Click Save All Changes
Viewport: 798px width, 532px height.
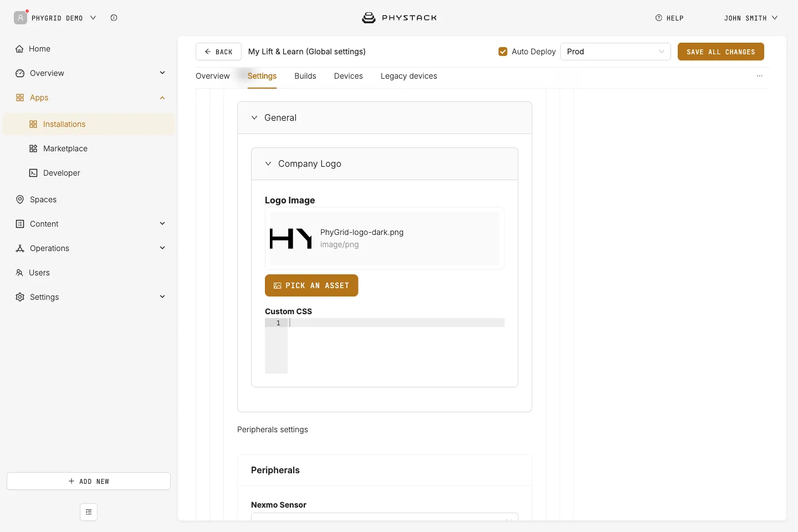pos(721,52)
